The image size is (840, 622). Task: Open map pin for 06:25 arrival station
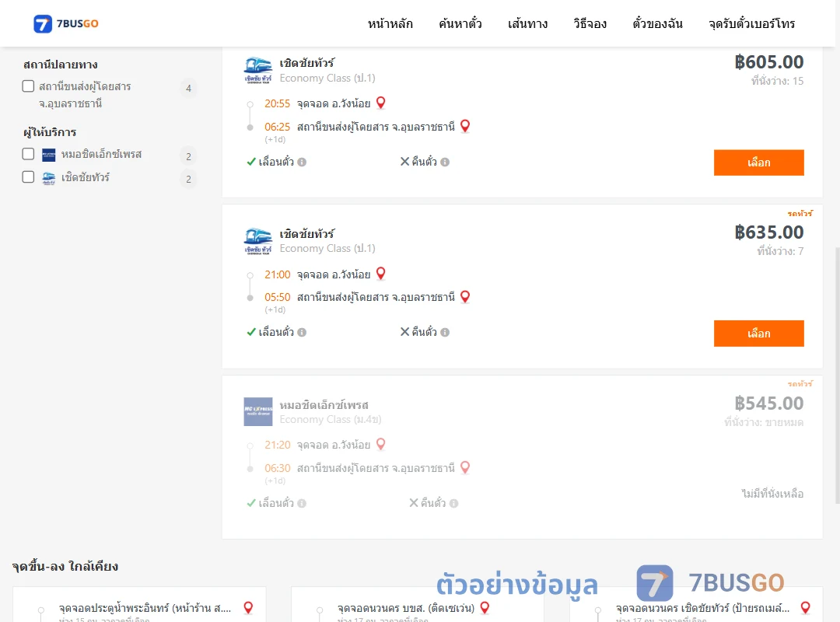(x=465, y=126)
